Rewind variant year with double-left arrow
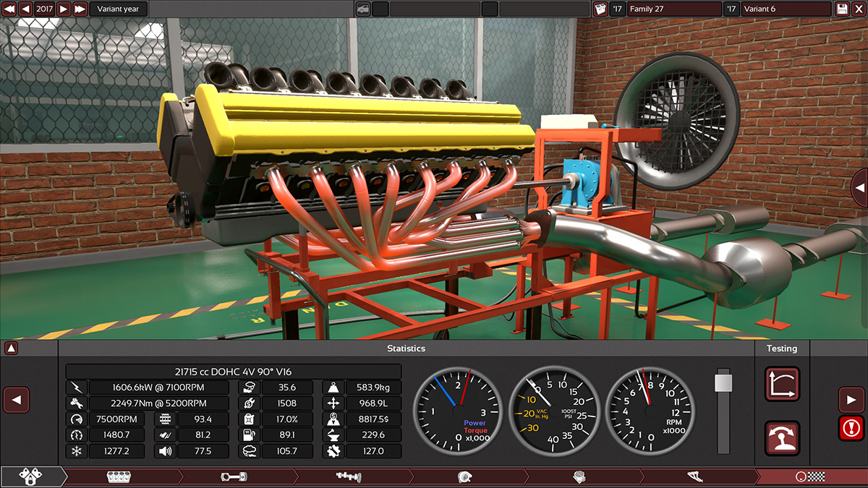Screen dimensions: 868x488 9,9
